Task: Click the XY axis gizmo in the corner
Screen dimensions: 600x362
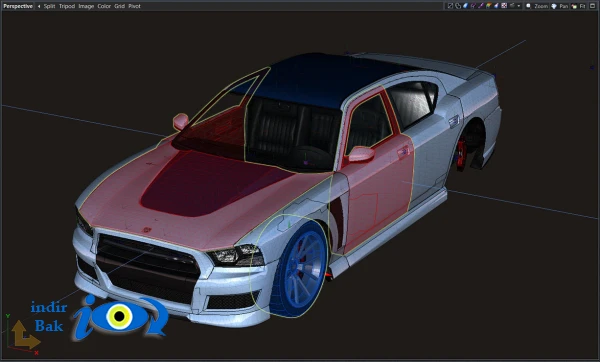Action: click(22, 335)
